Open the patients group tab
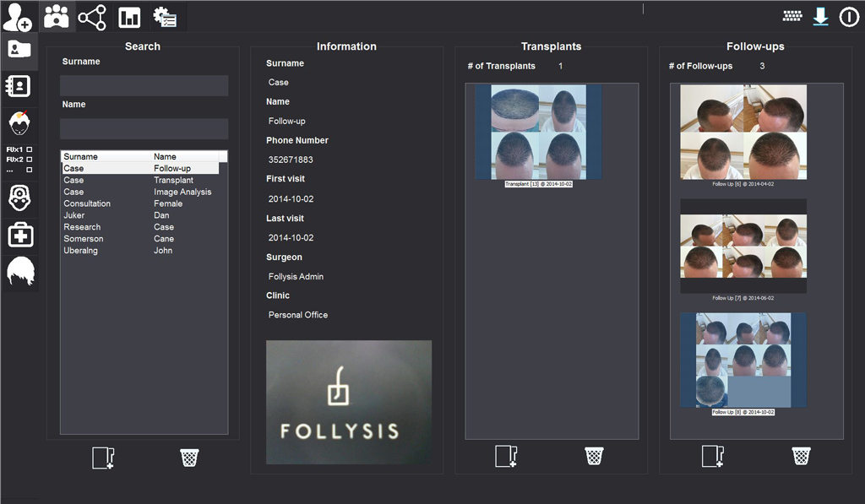The height and width of the screenshot is (504, 865). pos(57,17)
